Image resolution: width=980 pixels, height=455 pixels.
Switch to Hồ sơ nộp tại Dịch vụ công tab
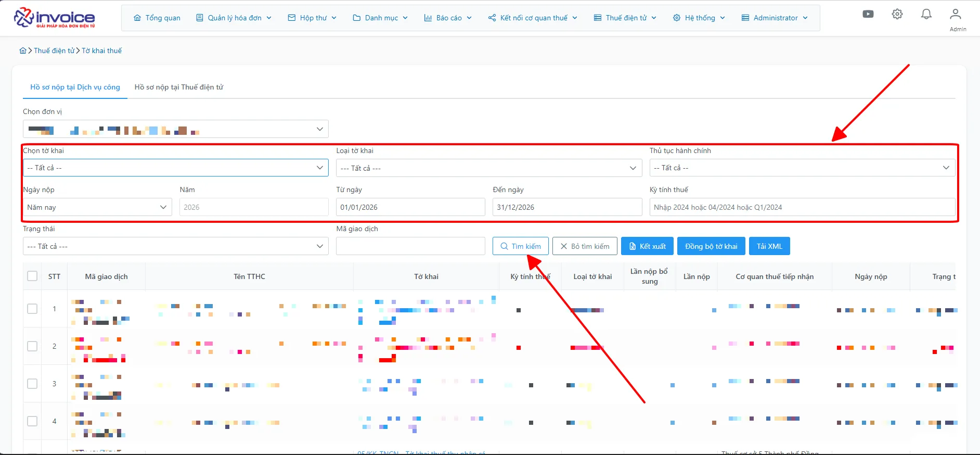pos(75,87)
